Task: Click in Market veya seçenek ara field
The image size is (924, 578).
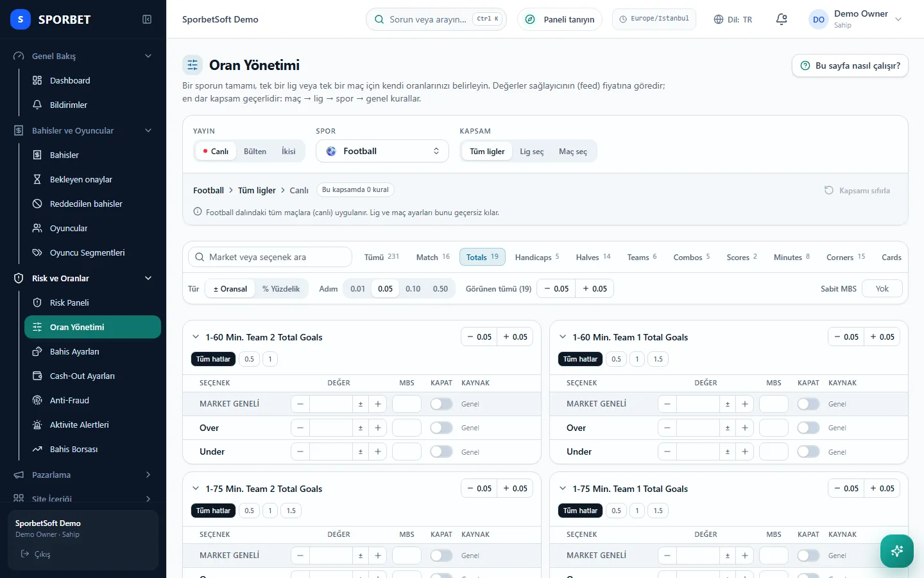Action: click(270, 257)
